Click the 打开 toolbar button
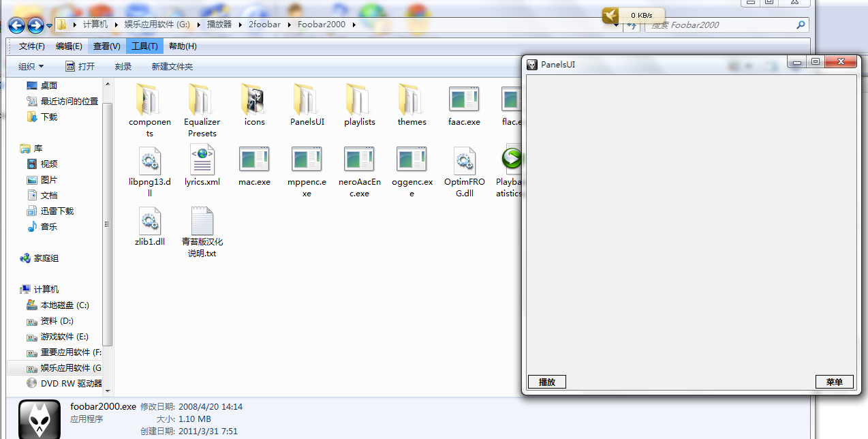The width and height of the screenshot is (868, 439). (80, 66)
